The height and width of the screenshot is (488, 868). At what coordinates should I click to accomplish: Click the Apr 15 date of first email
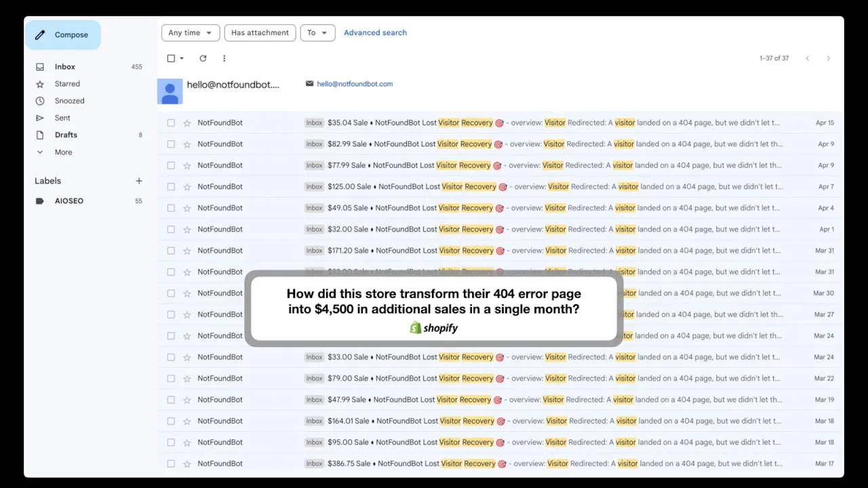[x=825, y=123]
